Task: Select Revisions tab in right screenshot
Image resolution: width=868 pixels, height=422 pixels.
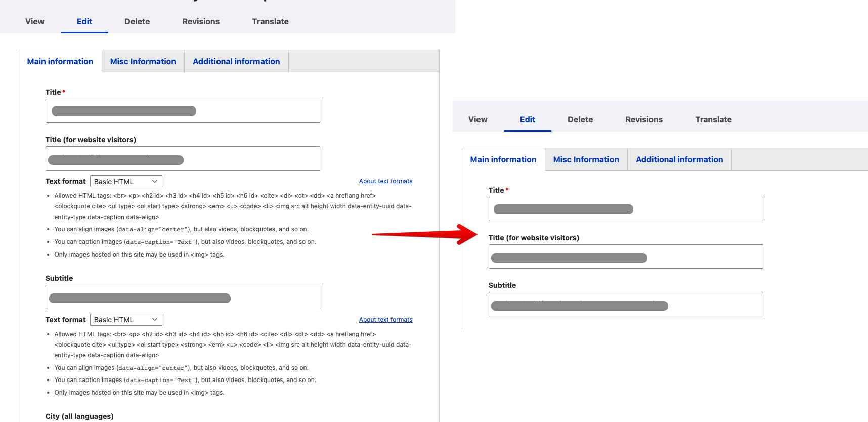Action: 644,119
